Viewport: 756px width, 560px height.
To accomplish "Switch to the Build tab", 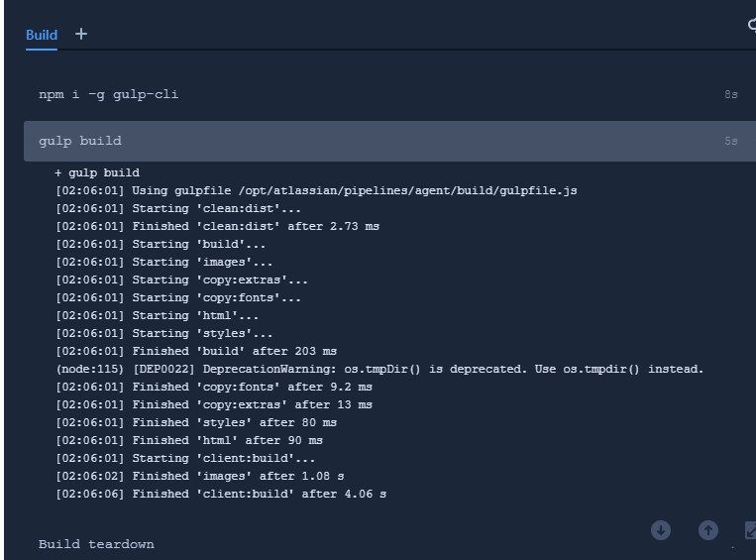I will 42,36.
